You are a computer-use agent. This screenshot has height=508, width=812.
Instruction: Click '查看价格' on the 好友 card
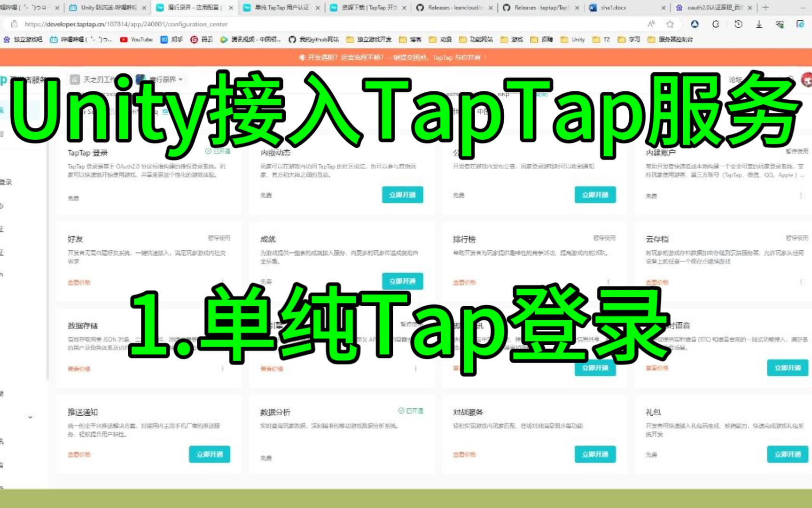coord(79,282)
